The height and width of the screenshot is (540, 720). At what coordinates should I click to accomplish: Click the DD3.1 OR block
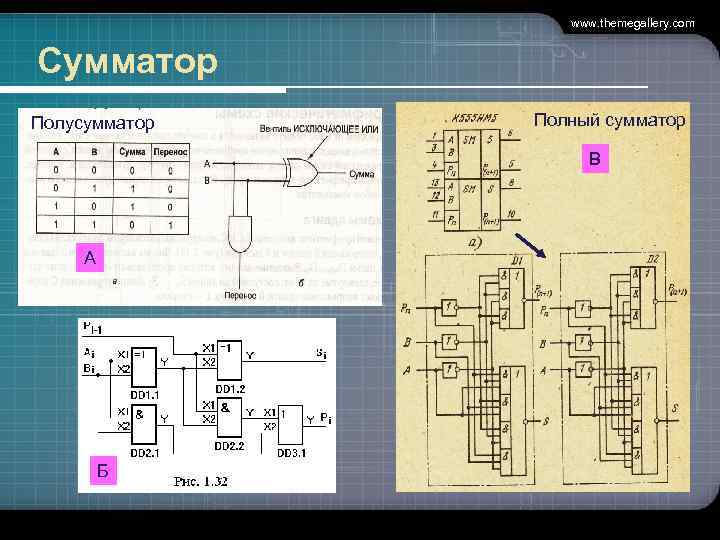(290, 425)
